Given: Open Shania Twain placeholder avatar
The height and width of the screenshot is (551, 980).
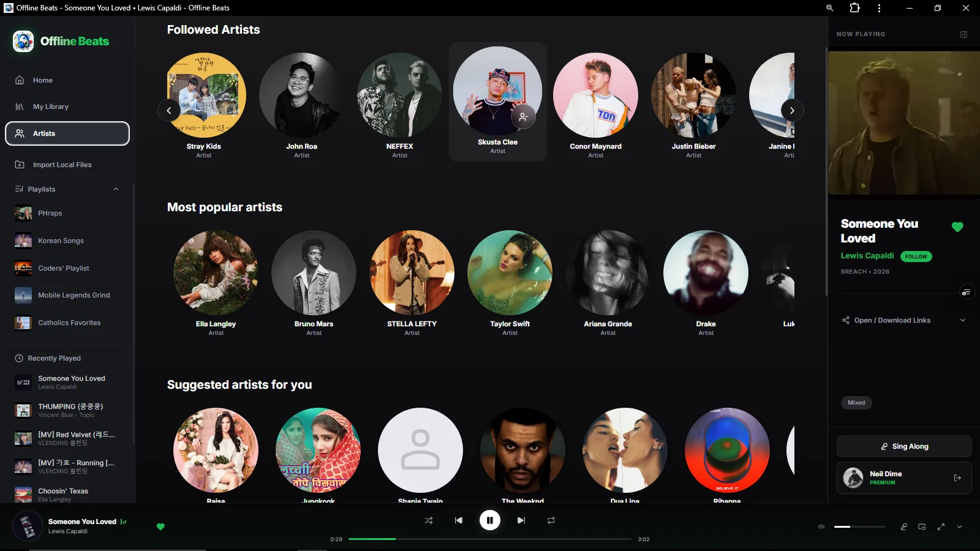Looking at the screenshot, I should [420, 450].
